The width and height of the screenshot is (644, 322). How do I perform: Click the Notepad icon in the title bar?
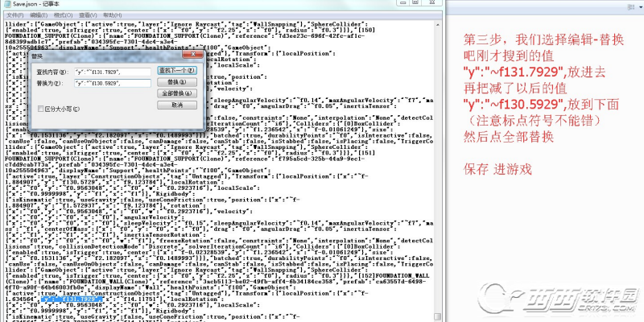[x=7, y=4]
